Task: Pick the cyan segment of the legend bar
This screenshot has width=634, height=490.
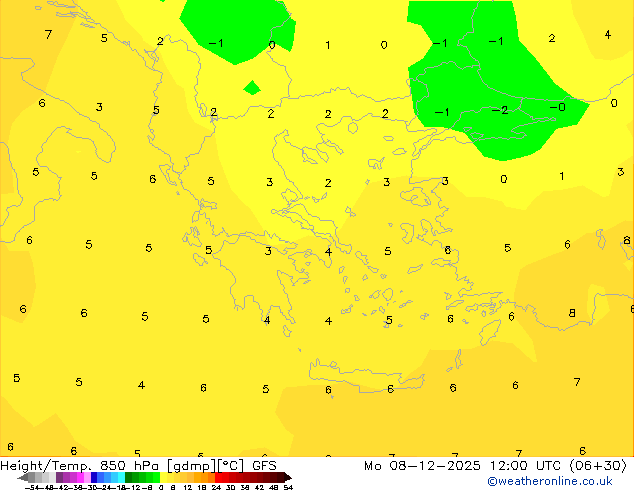Action: (121, 477)
